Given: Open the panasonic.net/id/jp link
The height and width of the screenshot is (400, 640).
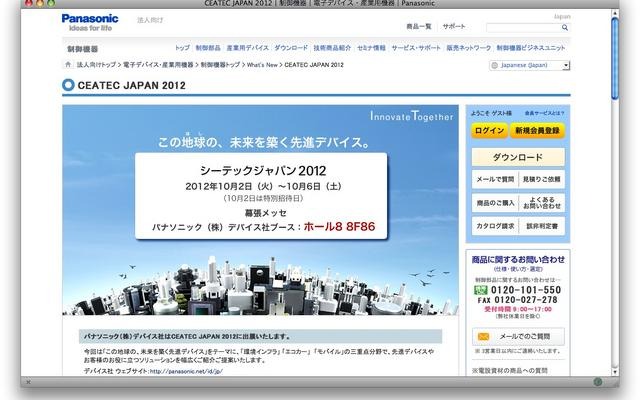Looking at the screenshot, I should click(186, 371).
